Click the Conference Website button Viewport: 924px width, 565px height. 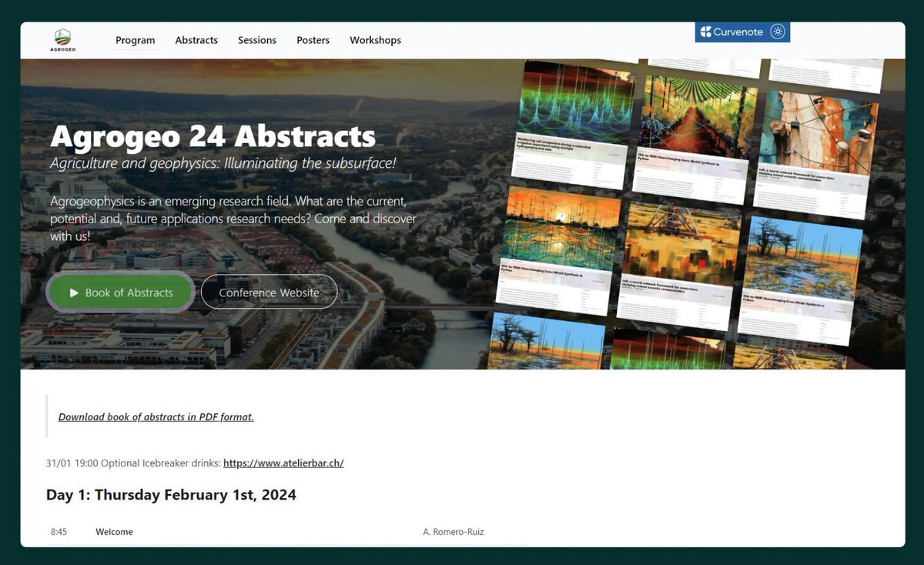pos(269,293)
